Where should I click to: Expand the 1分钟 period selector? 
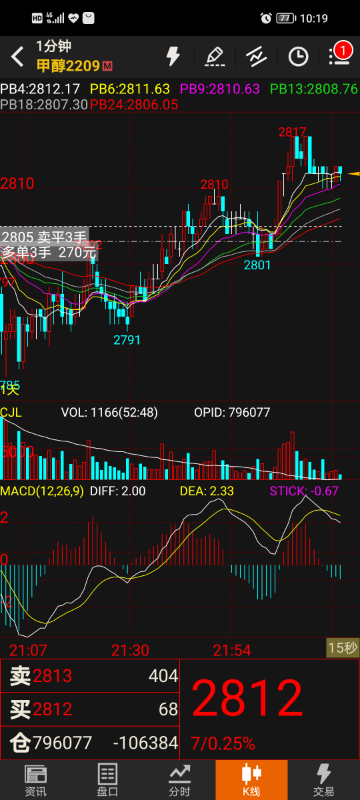(54, 46)
